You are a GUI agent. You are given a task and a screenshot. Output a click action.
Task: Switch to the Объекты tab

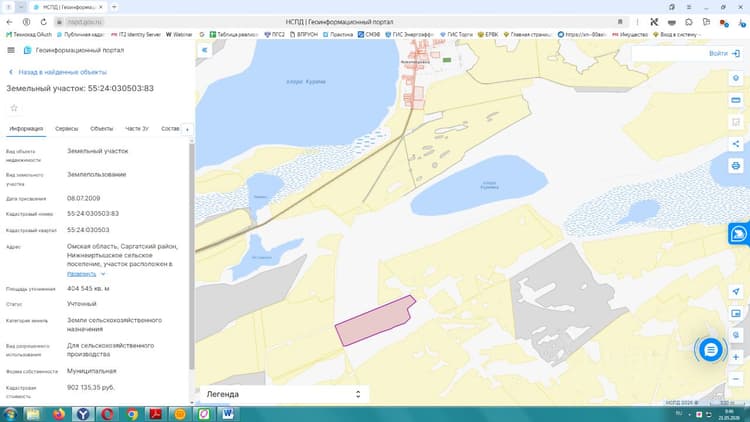pos(101,129)
